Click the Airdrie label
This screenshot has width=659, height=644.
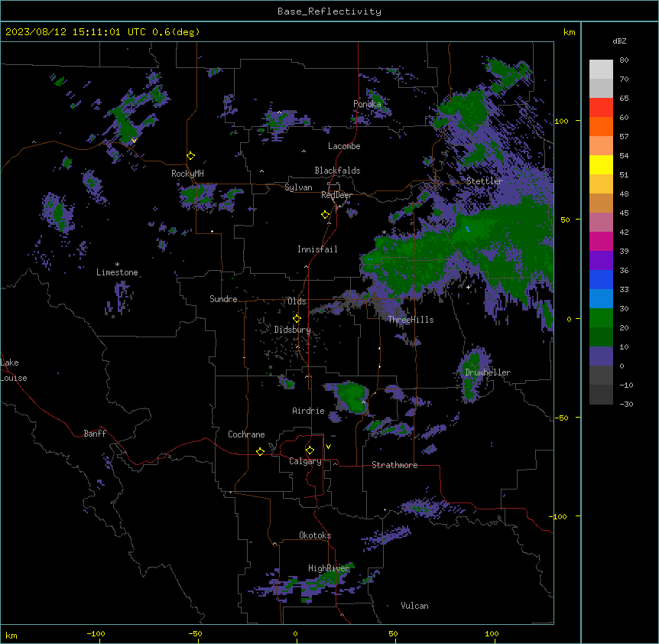308,411
